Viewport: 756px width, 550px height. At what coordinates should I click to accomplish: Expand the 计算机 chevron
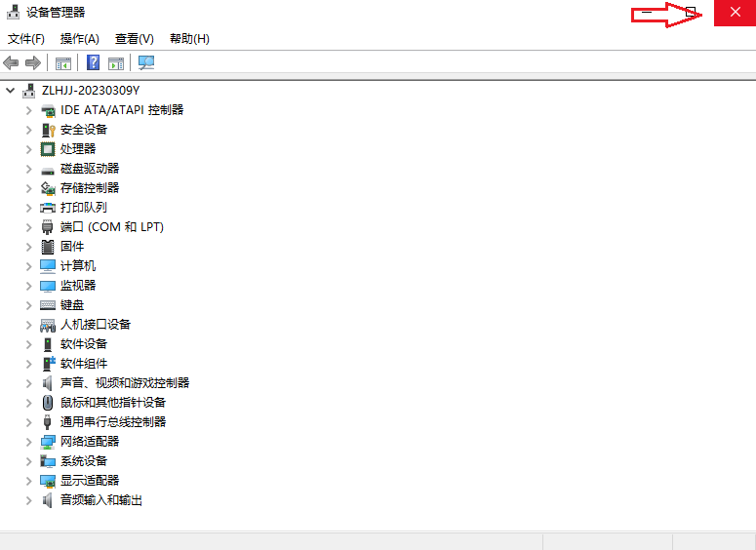point(29,266)
